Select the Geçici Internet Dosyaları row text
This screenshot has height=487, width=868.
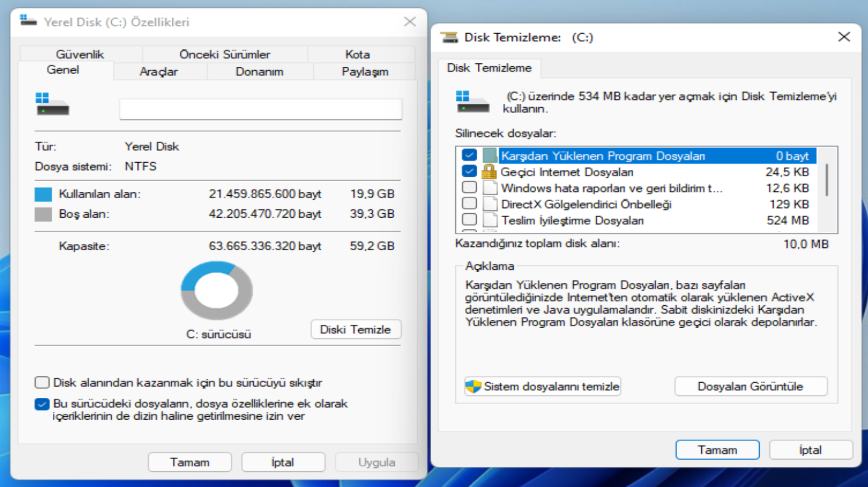(x=567, y=172)
